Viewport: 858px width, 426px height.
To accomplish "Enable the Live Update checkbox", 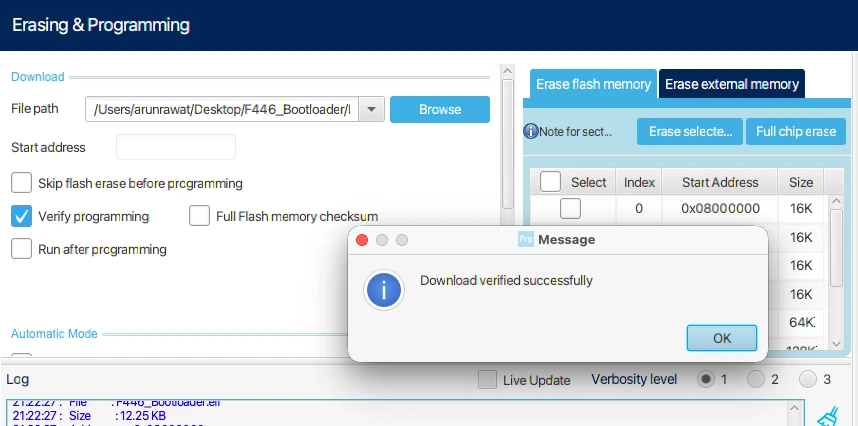I will click(487, 380).
